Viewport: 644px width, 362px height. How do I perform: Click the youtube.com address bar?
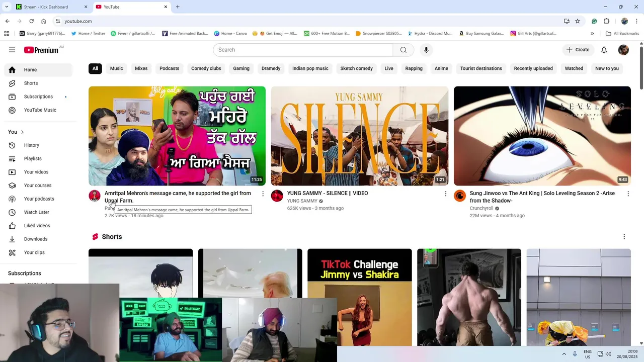(x=307, y=21)
